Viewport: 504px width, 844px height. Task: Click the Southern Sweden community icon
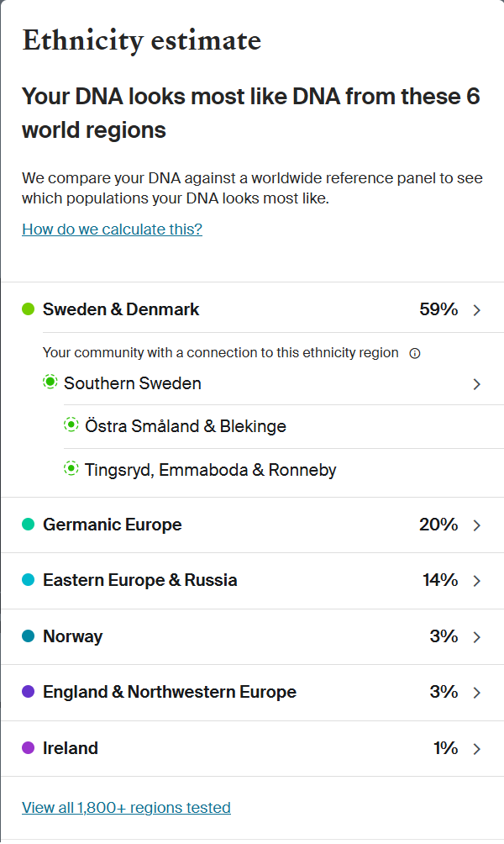point(50,382)
